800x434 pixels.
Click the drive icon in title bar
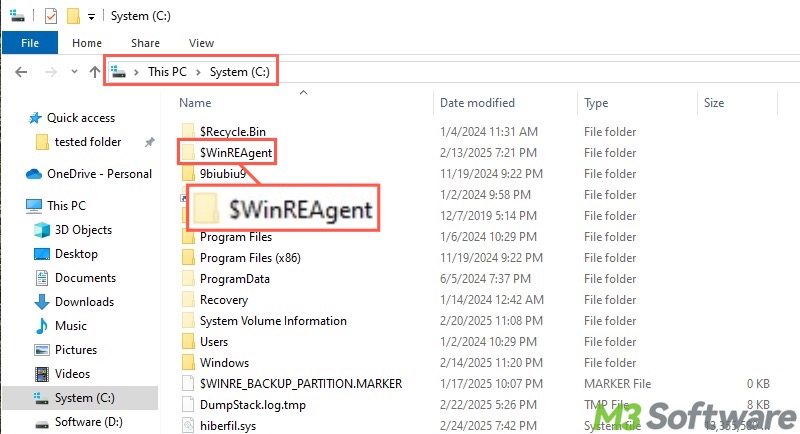tap(17, 16)
